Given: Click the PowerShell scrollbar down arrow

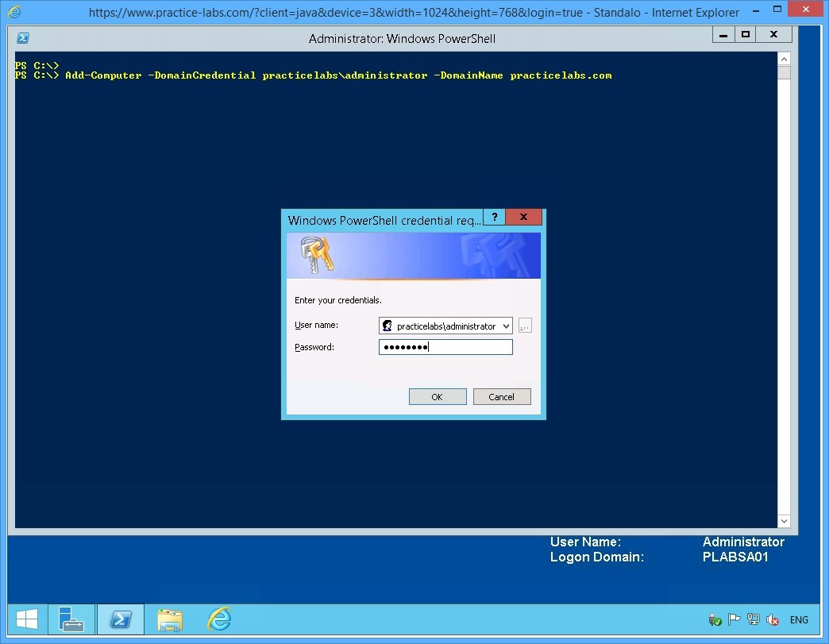Looking at the screenshot, I should click(784, 521).
